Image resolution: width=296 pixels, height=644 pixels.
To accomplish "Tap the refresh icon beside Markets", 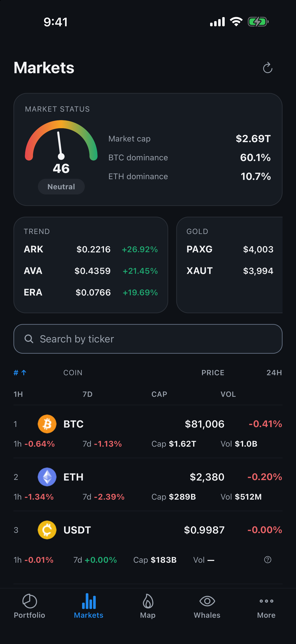I will [x=268, y=68].
